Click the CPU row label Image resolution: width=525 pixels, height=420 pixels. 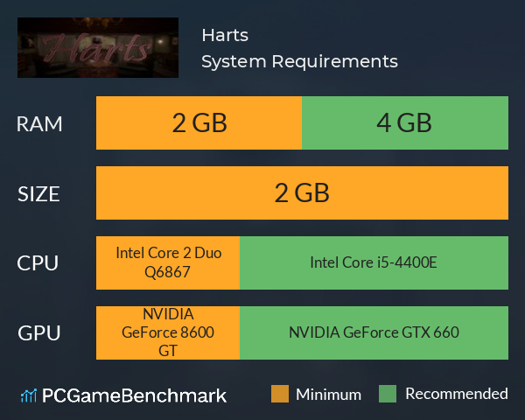coord(38,263)
